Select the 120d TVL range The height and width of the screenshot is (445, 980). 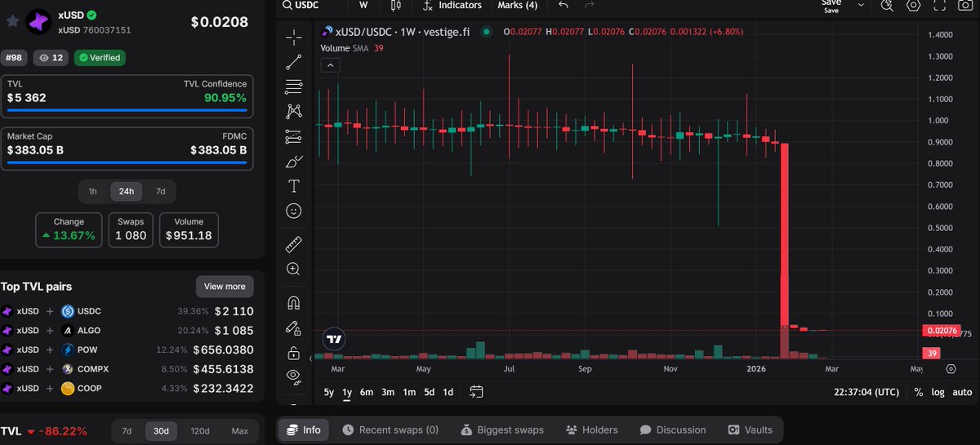(200, 431)
